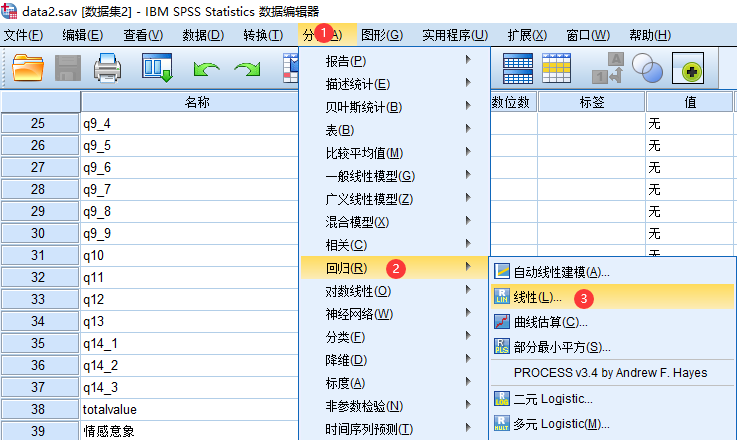Expand the 比较平均值(M) submenu
The height and width of the screenshot is (440, 737).
(x=394, y=153)
